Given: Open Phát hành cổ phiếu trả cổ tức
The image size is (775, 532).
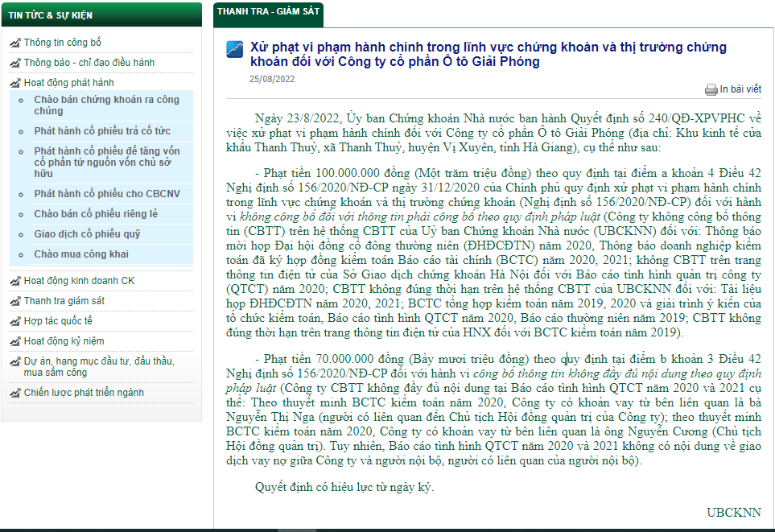Looking at the screenshot, I should pos(102,131).
